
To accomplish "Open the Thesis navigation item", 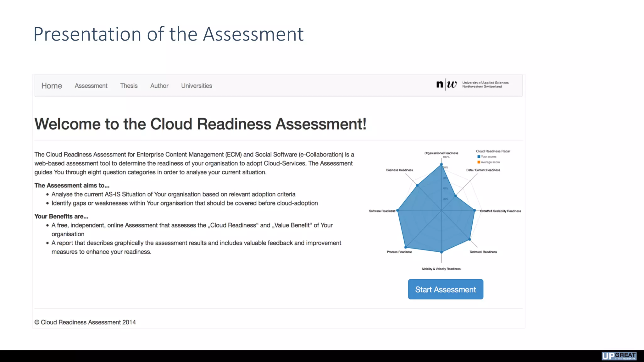I will 129,86.
